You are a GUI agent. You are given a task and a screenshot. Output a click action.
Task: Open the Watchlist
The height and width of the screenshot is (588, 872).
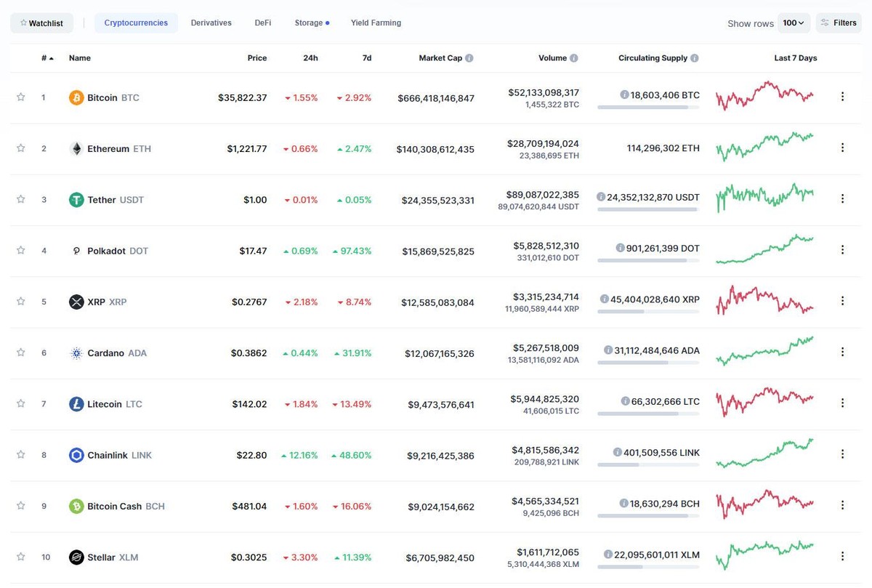41,23
